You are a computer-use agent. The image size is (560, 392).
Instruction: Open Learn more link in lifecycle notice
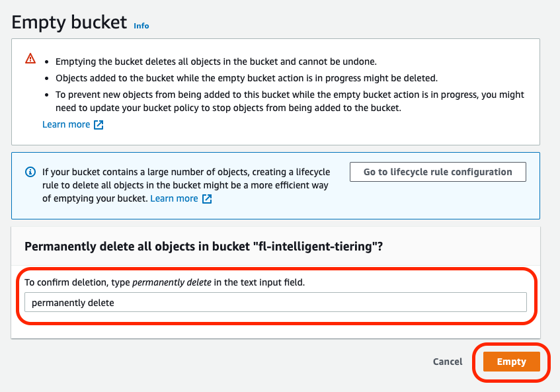[x=174, y=198]
